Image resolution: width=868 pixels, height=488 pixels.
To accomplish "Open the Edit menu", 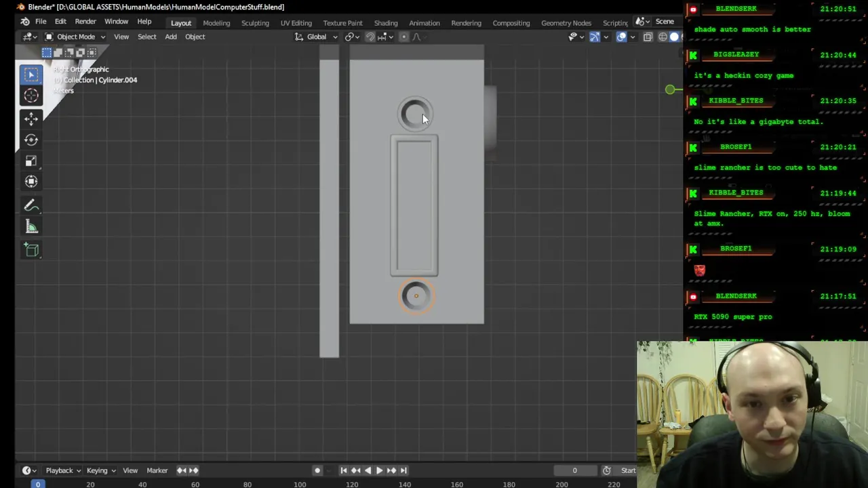I will click(60, 22).
